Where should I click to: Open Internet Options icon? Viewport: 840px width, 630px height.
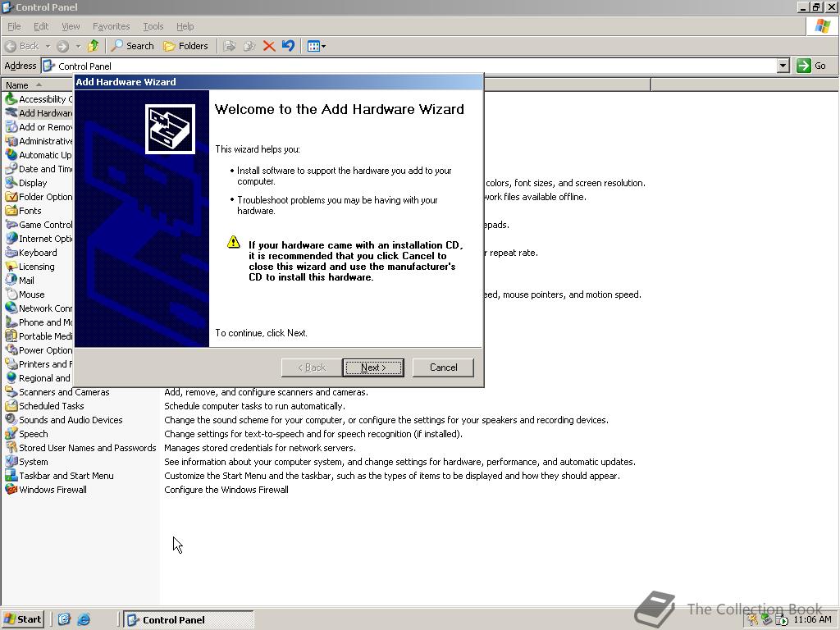click(x=11, y=239)
